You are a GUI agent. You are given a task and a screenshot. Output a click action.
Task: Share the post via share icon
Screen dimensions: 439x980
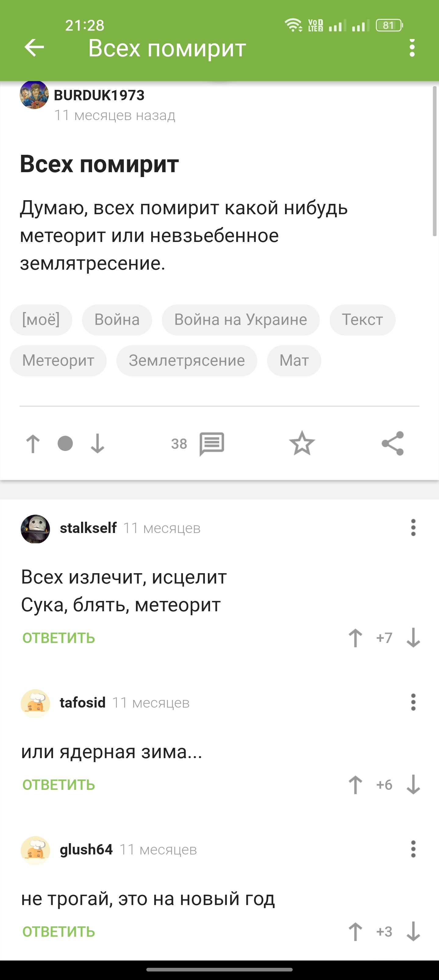pos(393,444)
